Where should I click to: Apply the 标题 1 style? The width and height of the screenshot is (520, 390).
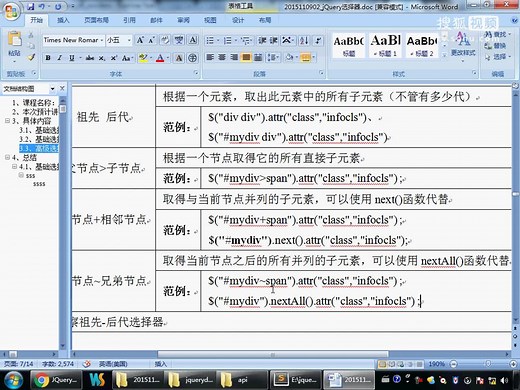(386, 45)
